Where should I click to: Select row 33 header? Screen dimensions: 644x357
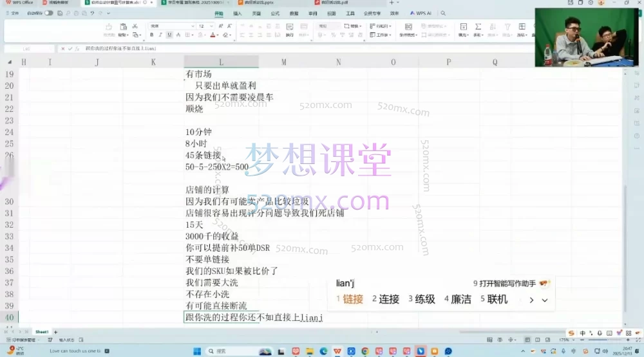point(9,236)
